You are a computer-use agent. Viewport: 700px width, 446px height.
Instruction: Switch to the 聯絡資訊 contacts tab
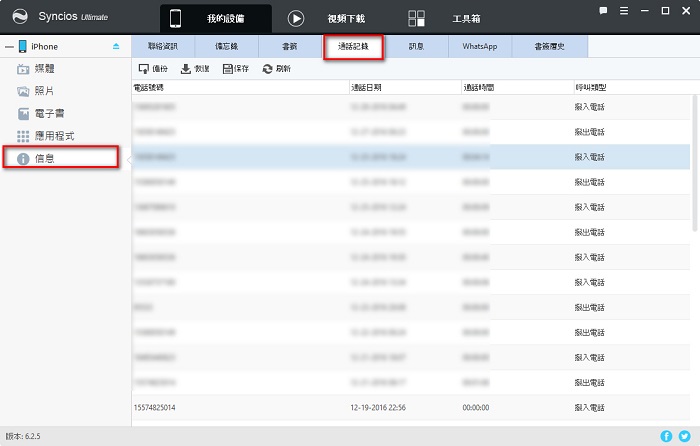(163, 46)
